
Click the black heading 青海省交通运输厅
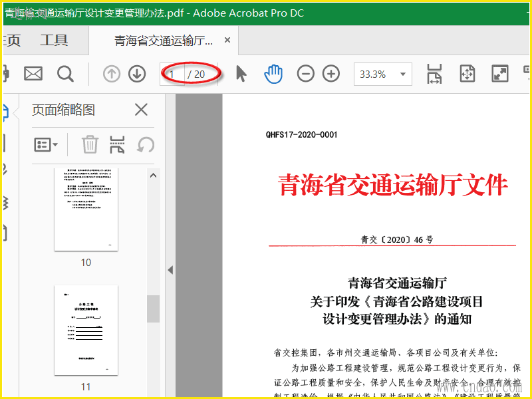[397, 283]
